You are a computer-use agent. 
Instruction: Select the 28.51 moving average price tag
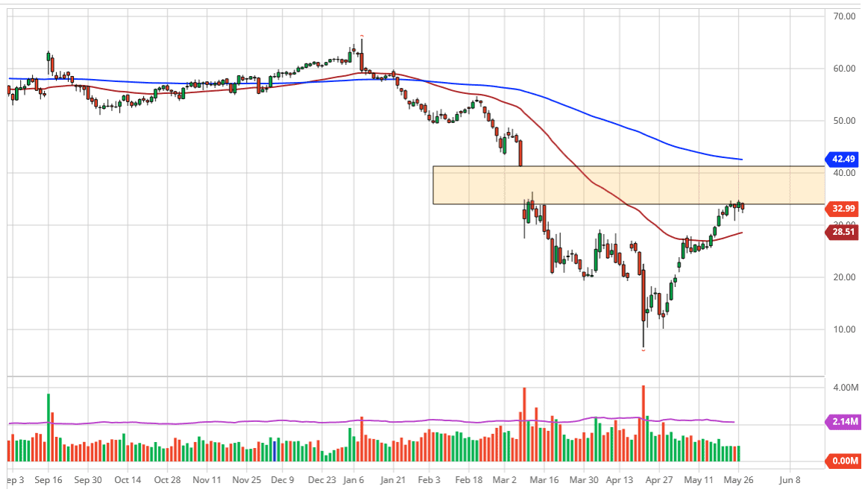844,233
